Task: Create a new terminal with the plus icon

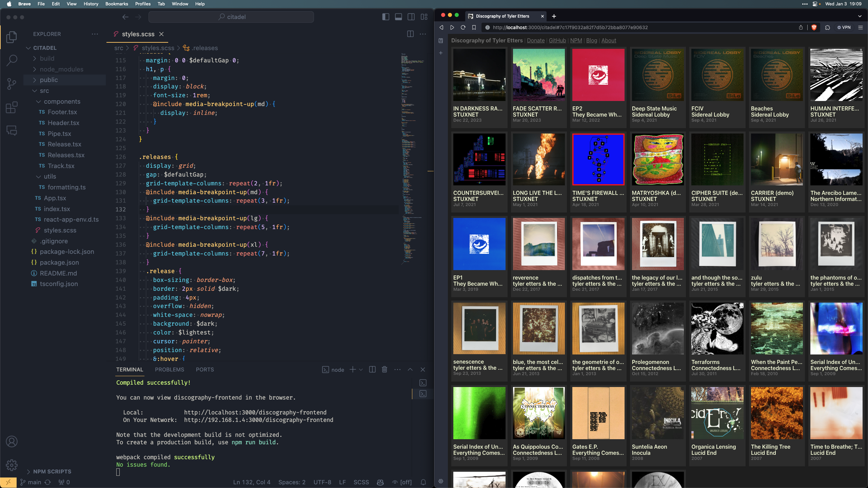Action: tap(353, 369)
